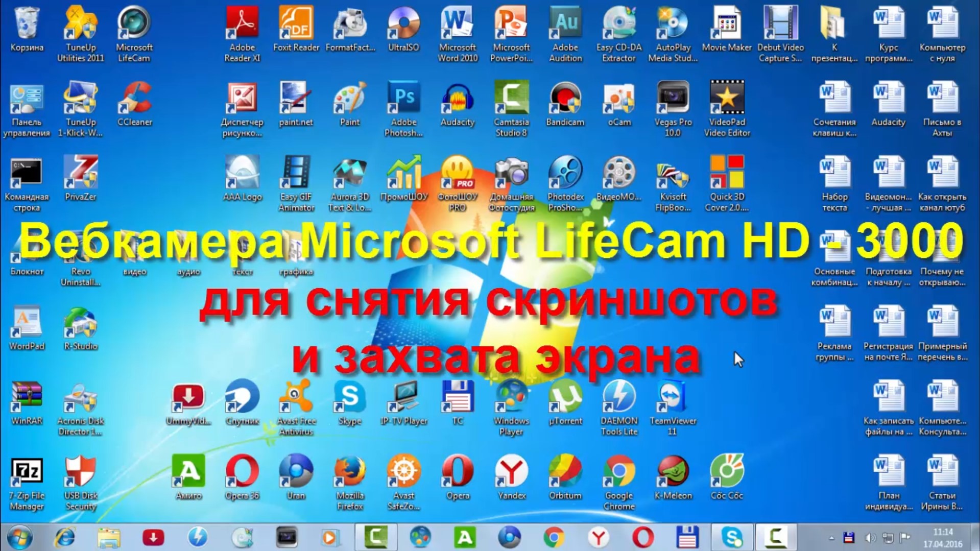The height and width of the screenshot is (551, 980).
Task: Launch paint.net desktop icon
Action: tap(296, 104)
